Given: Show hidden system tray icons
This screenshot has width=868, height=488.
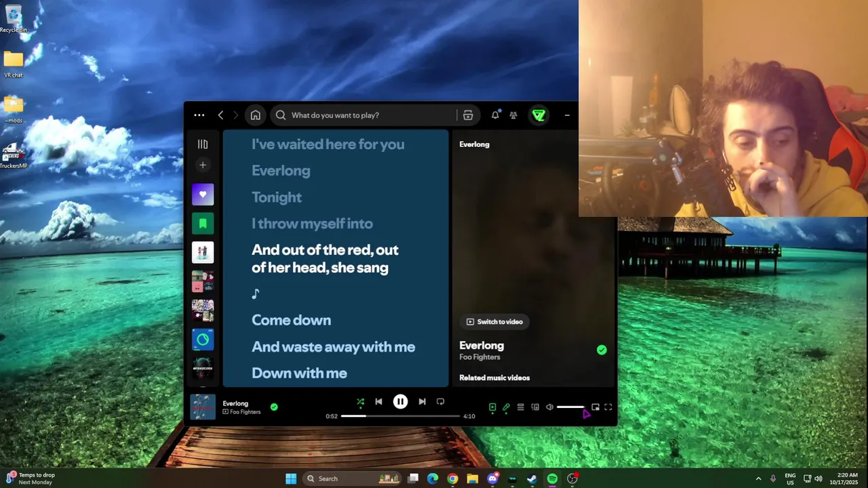Looking at the screenshot, I should tap(758, 479).
